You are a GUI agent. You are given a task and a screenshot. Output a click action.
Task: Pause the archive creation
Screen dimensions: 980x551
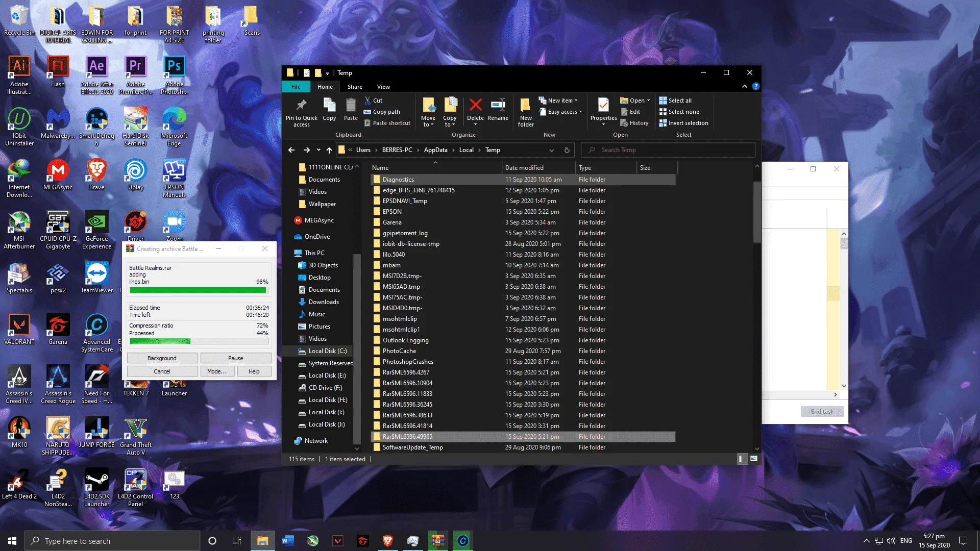coord(235,358)
